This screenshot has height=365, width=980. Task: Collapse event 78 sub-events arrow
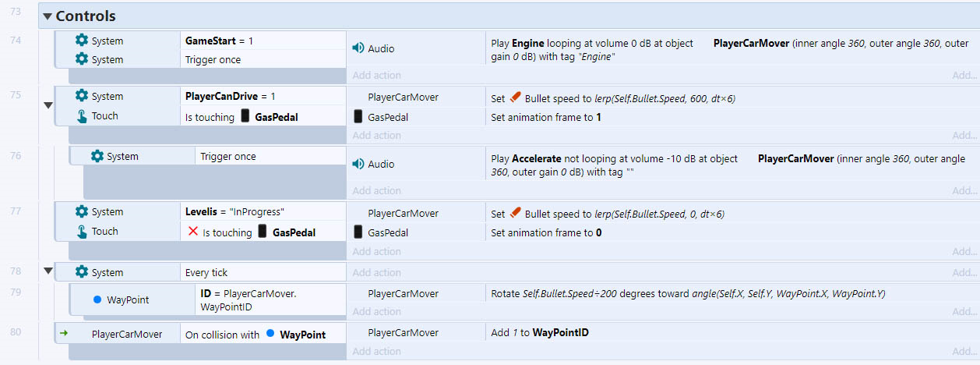[x=48, y=271]
